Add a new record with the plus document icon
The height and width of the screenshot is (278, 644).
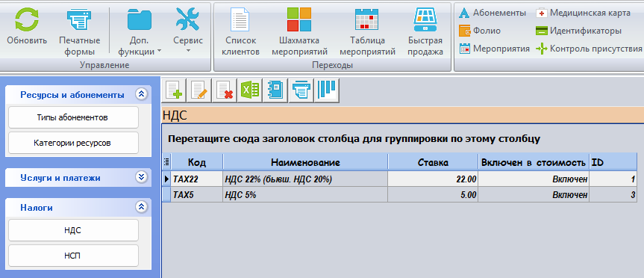pos(173,90)
